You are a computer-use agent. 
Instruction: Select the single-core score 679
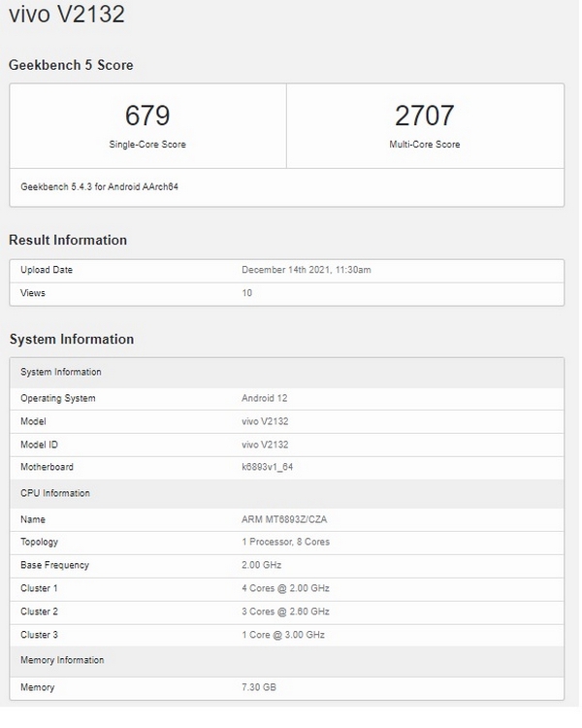point(147,116)
